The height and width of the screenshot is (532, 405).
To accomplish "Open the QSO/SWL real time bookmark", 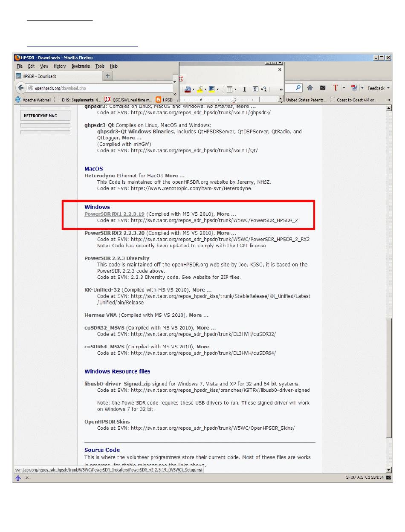I will 128,100.
